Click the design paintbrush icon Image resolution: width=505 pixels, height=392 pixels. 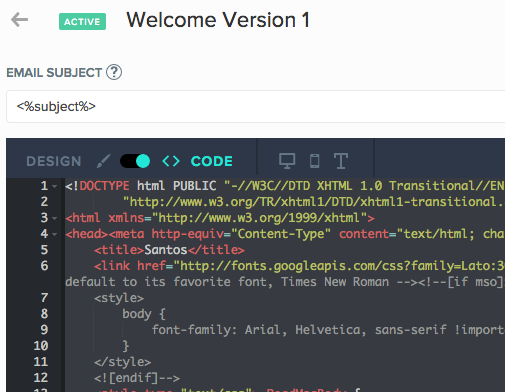tap(103, 161)
